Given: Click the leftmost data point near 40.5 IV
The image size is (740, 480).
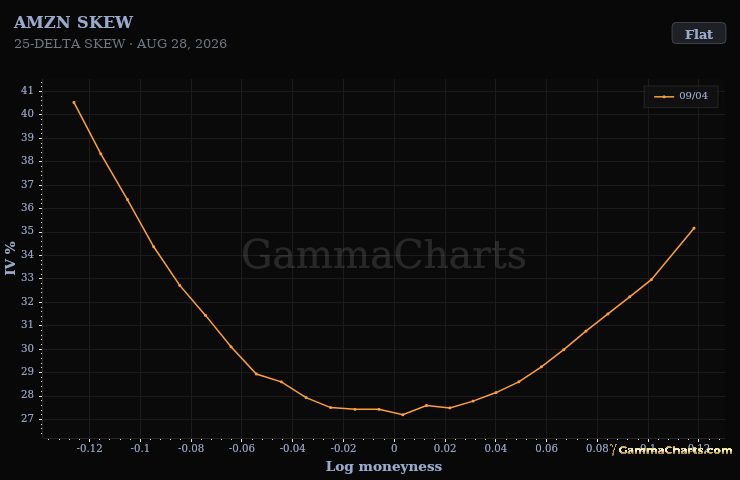Looking at the screenshot, I should click(x=74, y=102).
